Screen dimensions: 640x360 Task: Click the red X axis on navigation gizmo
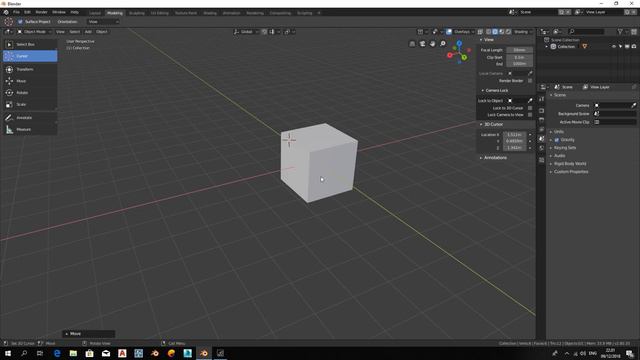pos(450,55)
